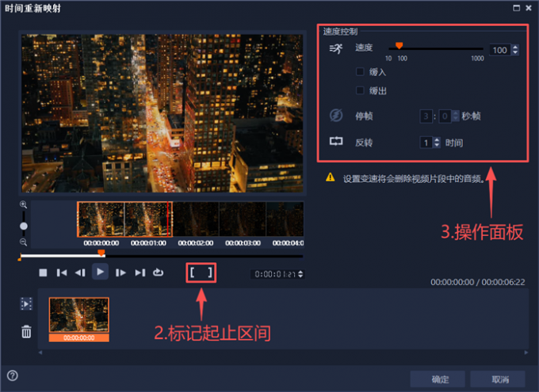Screen dimensions: 539x392
Task: Click the reverse times stepper arrows
Action: click(x=437, y=143)
